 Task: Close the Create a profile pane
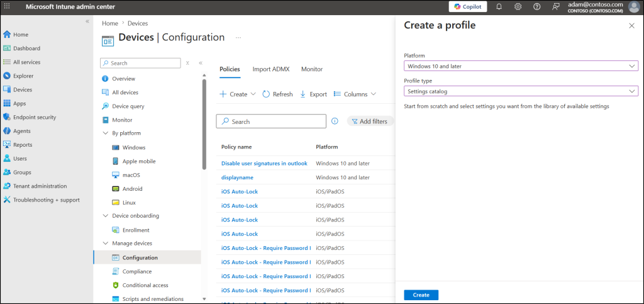click(631, 25)
